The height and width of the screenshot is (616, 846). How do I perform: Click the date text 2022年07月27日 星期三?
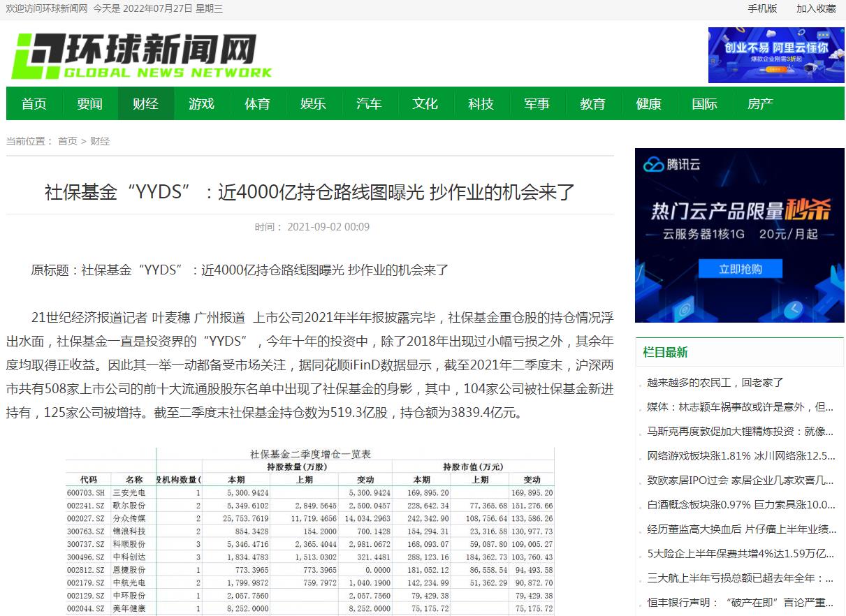click(x=173, y=8)
